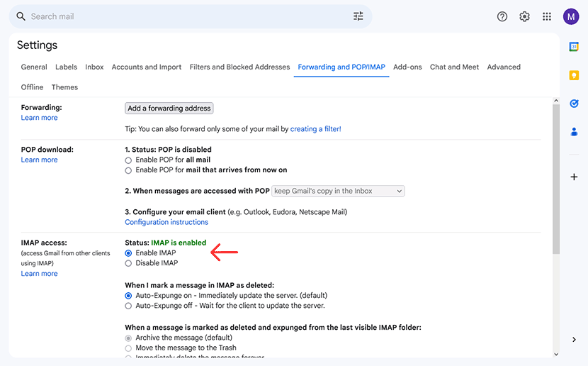Screen dimensions: 588x366
Task: Select the Disable IMAP radio button
Action: click(128, 263)
